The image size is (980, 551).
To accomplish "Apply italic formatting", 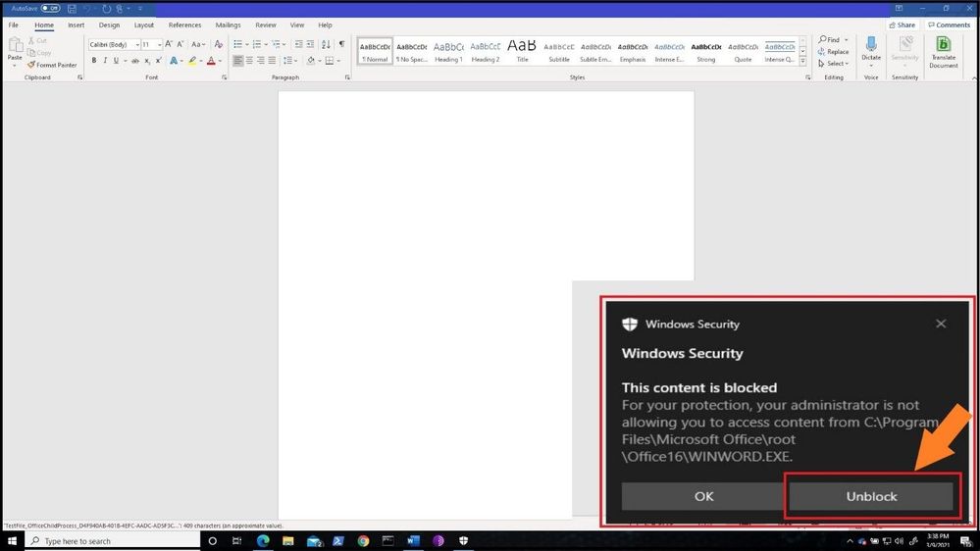I will pyautogui.click(x=105, y=61).
